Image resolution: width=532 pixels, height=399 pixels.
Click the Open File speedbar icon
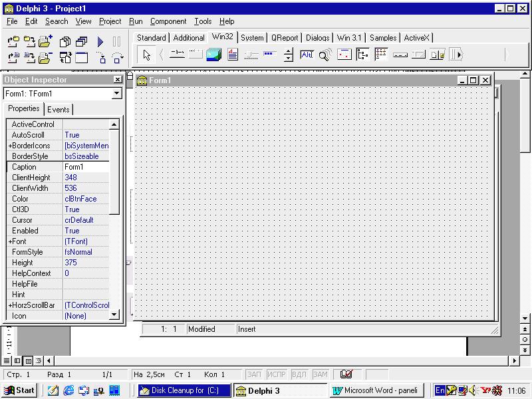(x=13, y=58)
